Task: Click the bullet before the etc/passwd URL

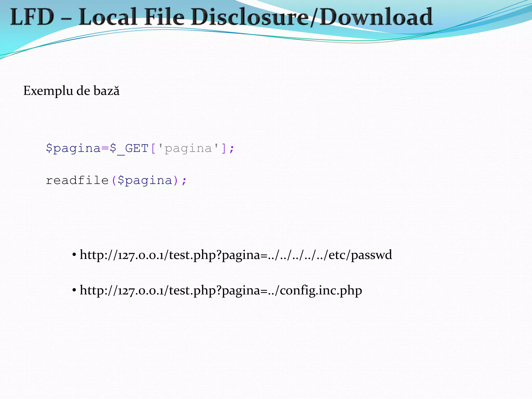Action: tap(74, 255)
